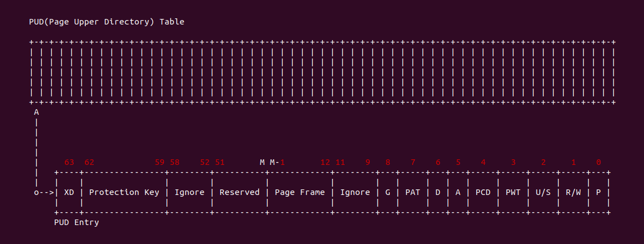This screenshot has width=644, height=244.
Task: Click the XD bit field
Action: pos(69,192)
